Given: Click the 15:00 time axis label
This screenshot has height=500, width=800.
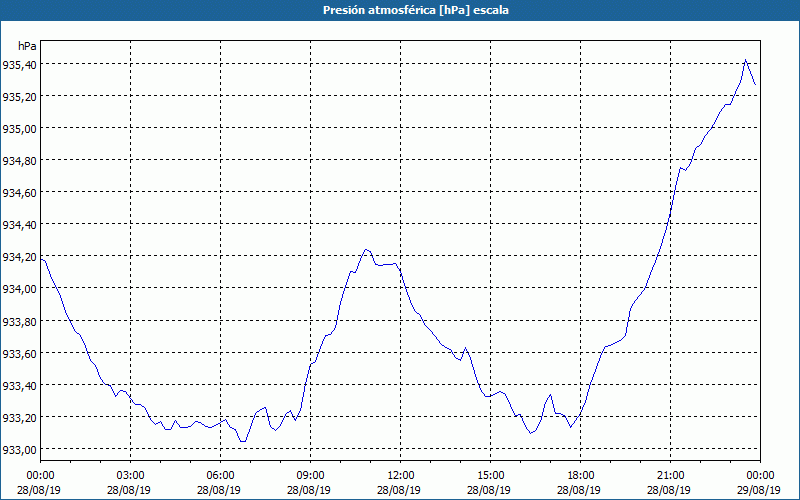Looking at the screenshot, I should (490, 476).
